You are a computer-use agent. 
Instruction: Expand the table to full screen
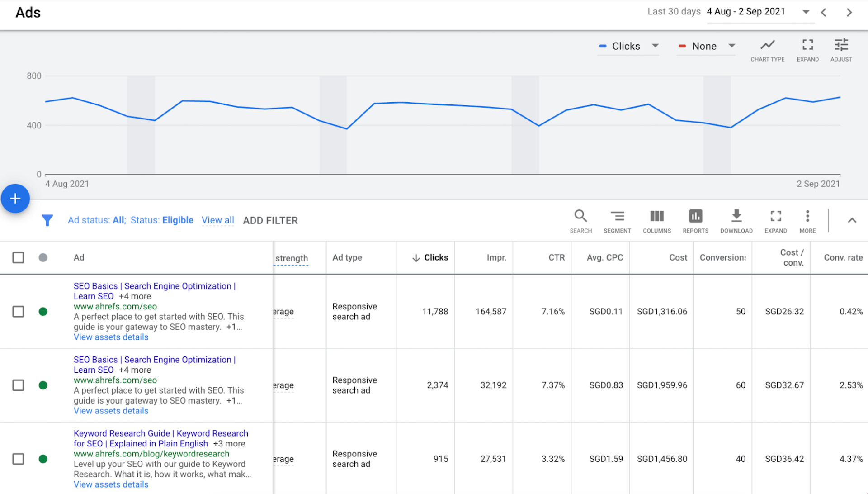[775, 220]
